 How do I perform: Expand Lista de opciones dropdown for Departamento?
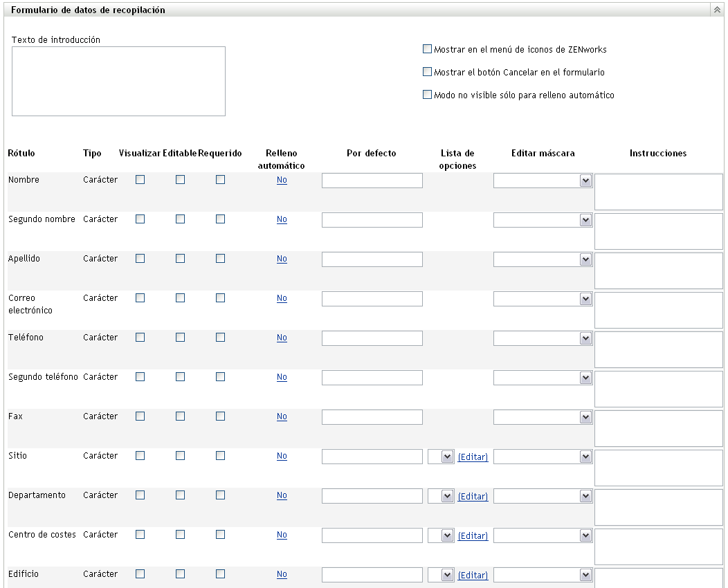click(447, 496)
